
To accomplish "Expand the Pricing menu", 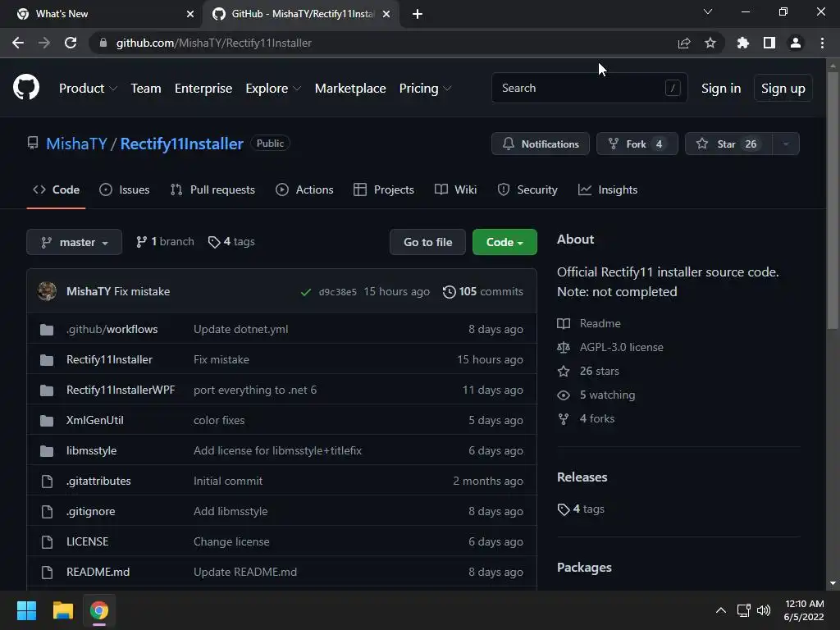I will click(426, 89).
